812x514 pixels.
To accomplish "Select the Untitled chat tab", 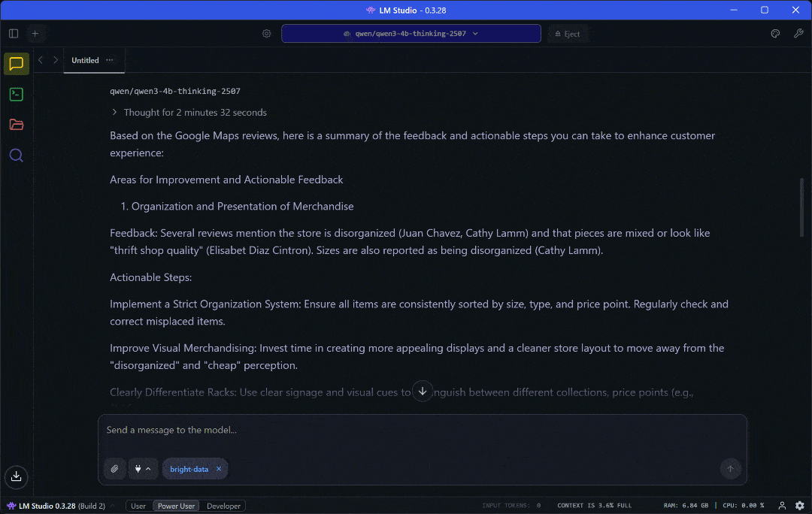I will 84,60.
